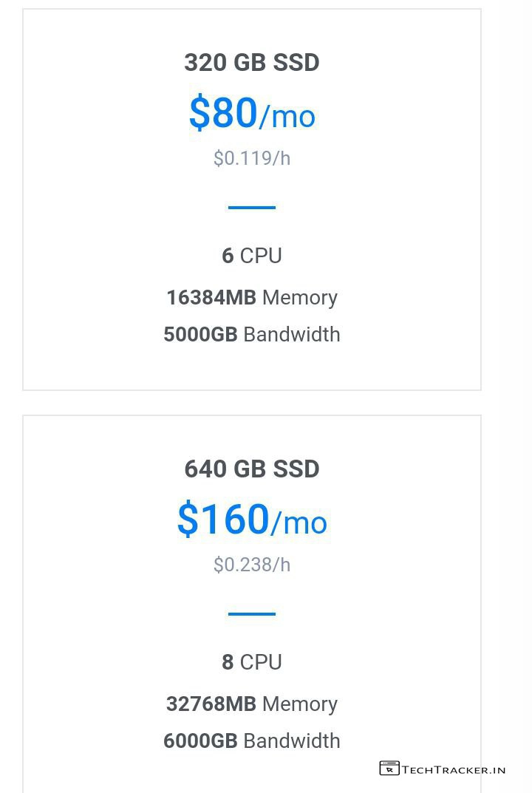Select the 32768MB Memory line

point(252,704)
